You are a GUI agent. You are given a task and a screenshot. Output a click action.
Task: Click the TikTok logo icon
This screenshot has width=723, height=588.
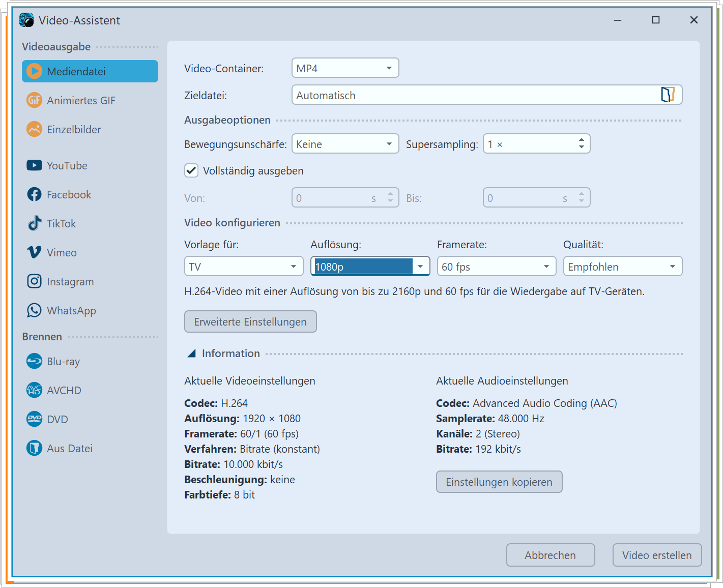pos(34,223)
